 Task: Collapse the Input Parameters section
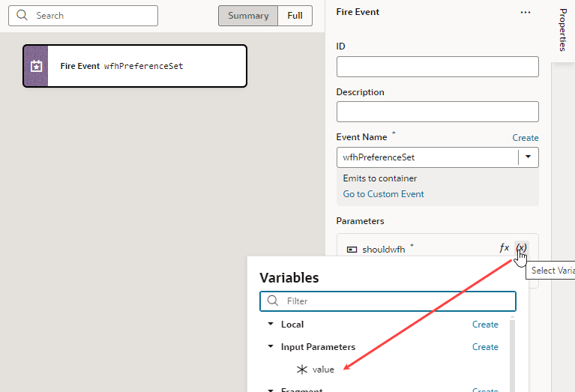(x=271, y=346)
